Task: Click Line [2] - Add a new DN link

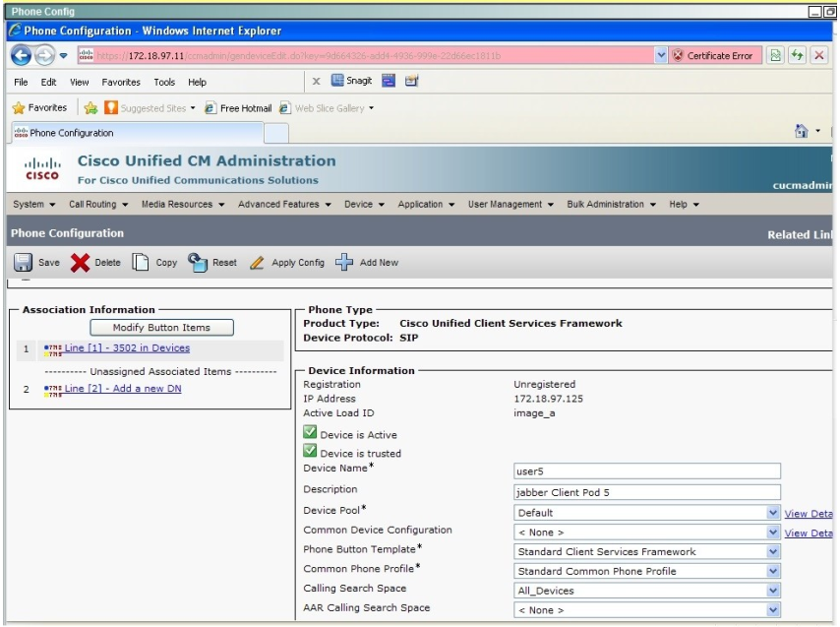Action: click(123, 389)
